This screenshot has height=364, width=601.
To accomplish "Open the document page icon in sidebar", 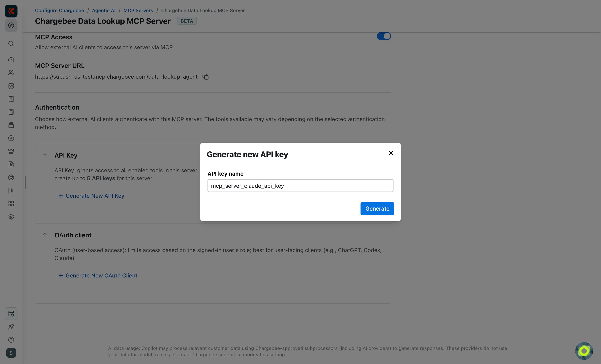I will (11, 165).
